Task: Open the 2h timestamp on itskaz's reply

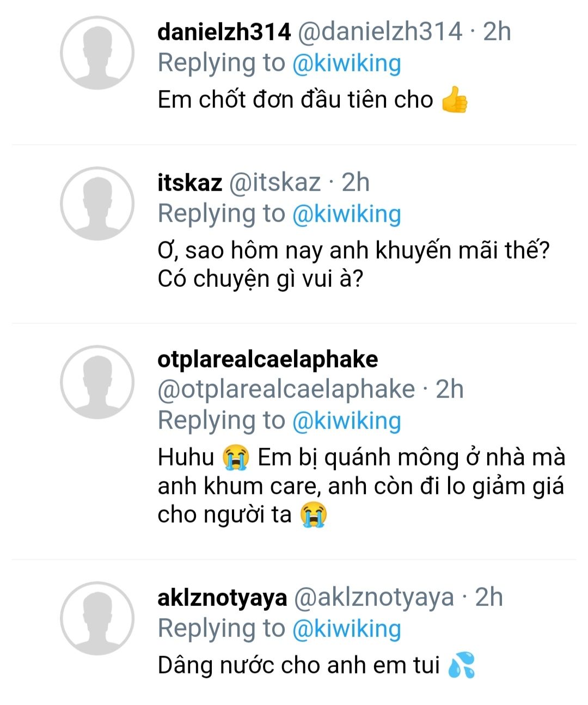Action: pos(356,182)
